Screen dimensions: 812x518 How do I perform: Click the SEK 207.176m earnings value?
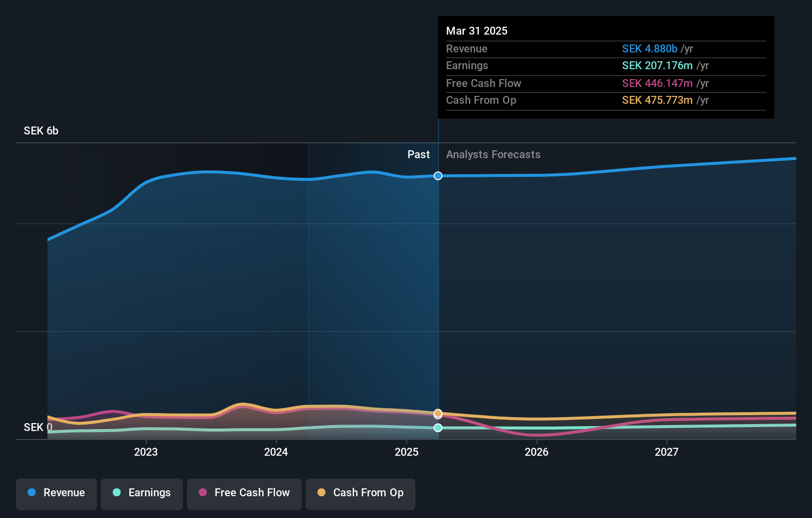click(x=657, y=65)
